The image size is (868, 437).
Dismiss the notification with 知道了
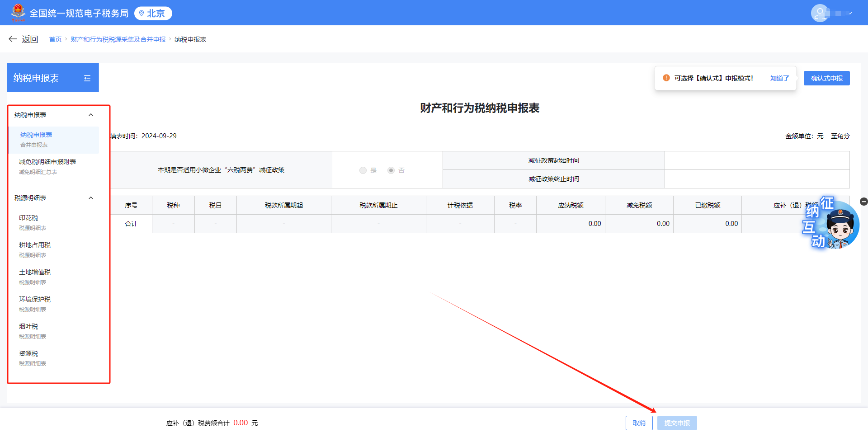[x=778, y=78]
